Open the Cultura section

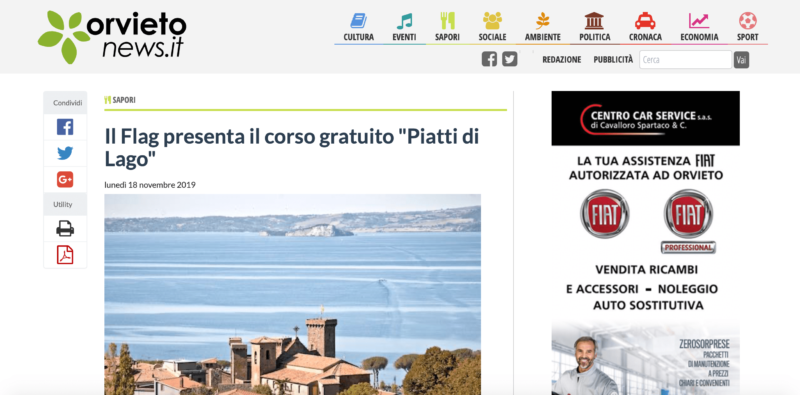pos(359,28)
